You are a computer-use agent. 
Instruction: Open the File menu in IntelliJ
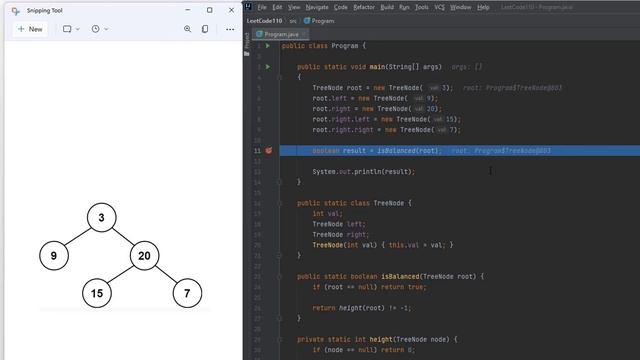262,7
